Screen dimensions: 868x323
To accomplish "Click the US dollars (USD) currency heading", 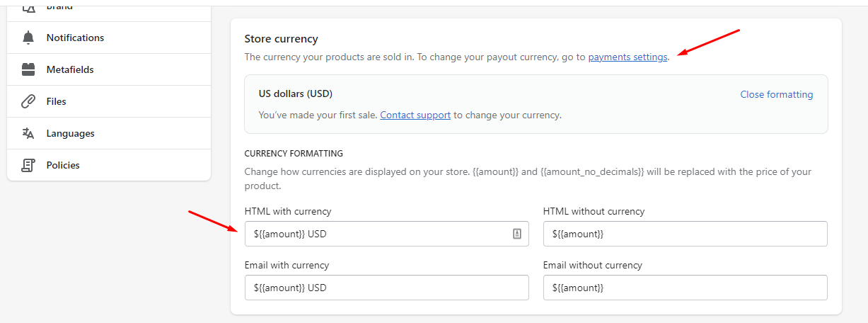I will (x=296, y=93).
